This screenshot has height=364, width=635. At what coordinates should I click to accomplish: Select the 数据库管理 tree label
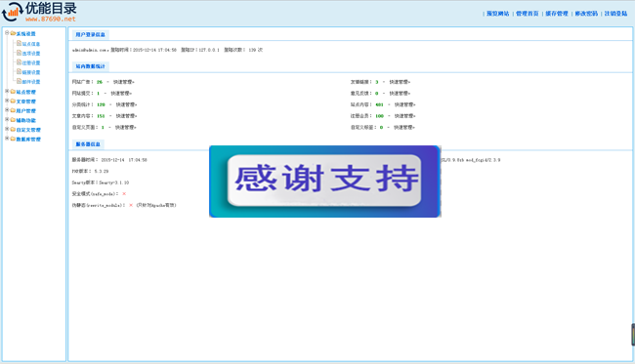(x=28, y=139)
